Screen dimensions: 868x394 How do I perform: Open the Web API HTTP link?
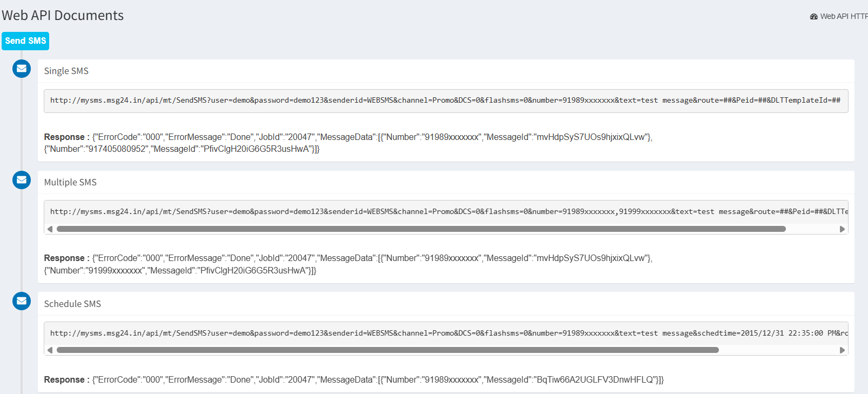coord(843,17)
